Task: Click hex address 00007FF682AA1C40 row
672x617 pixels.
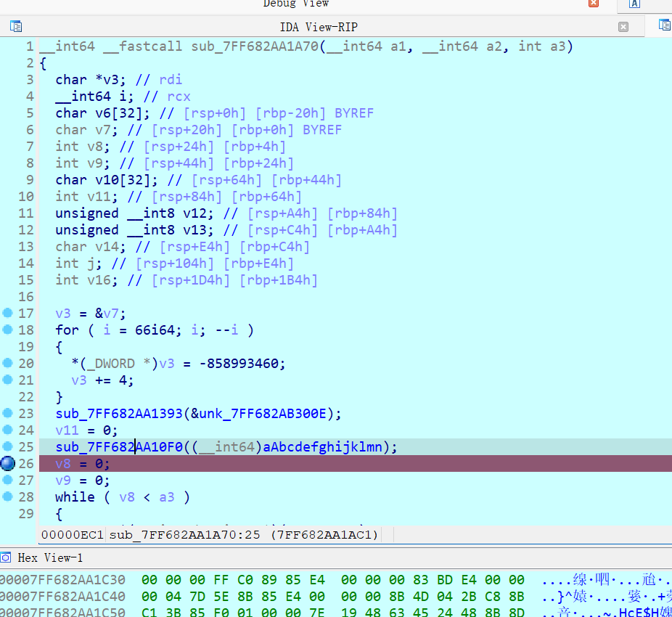Action: click(62, 597)
